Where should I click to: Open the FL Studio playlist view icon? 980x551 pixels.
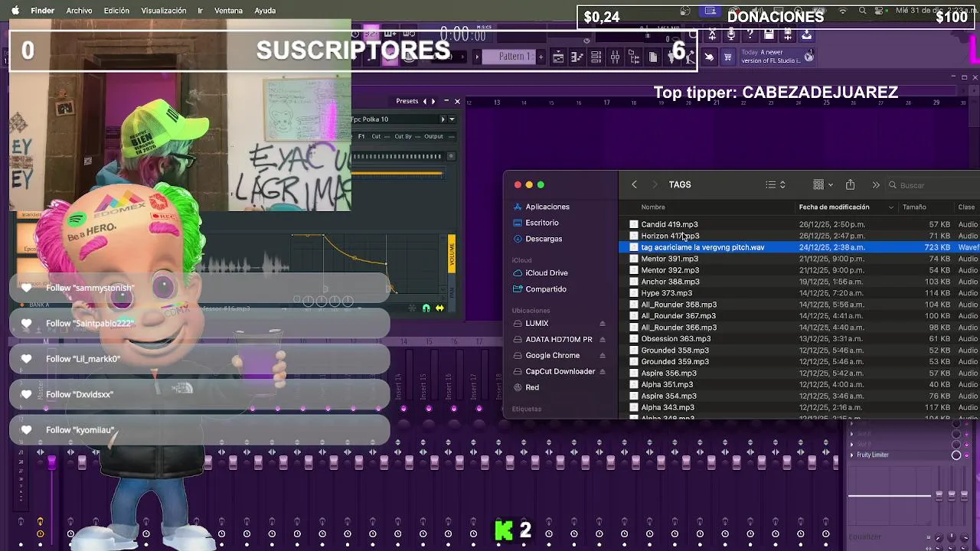point(558,57)
